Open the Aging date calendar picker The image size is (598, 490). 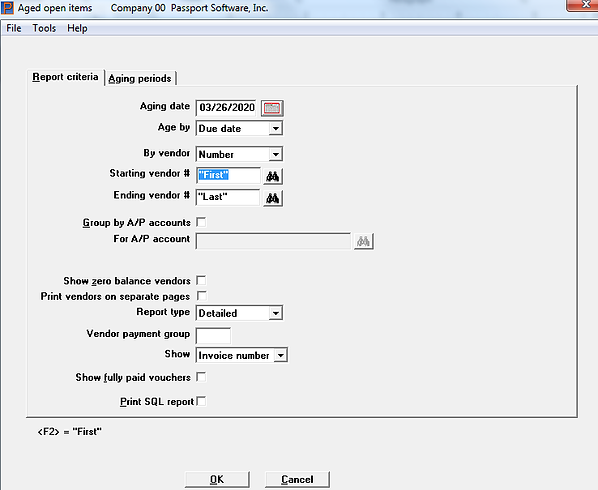tap(272, 108)
